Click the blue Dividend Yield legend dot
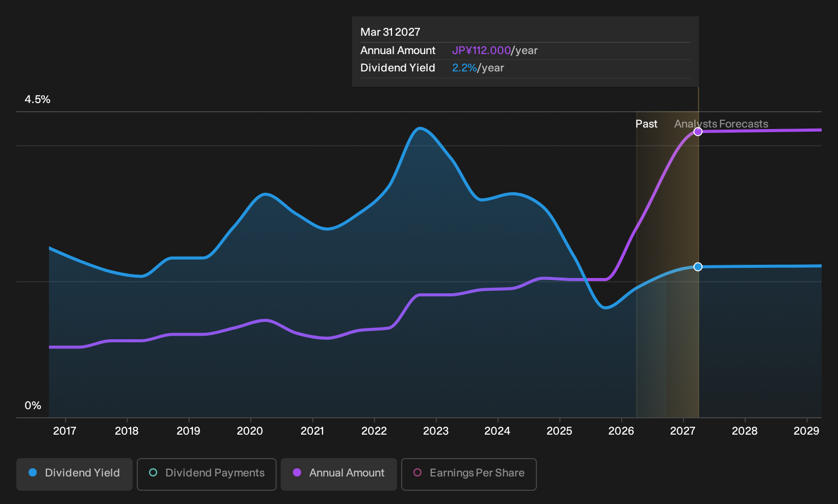Image resolution: width=838 pixels, height=504 pixels. tap(33, 472)
